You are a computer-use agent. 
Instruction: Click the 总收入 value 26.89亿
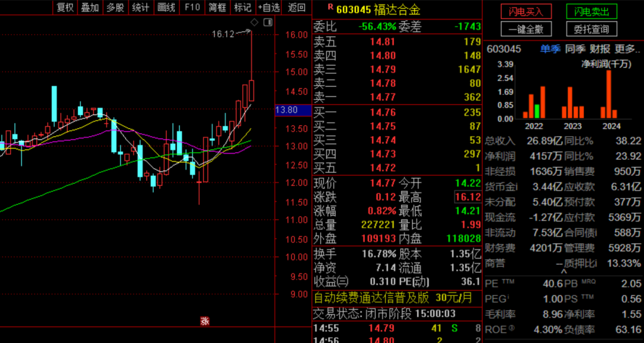pyautogui.click(x=544, y=141)
